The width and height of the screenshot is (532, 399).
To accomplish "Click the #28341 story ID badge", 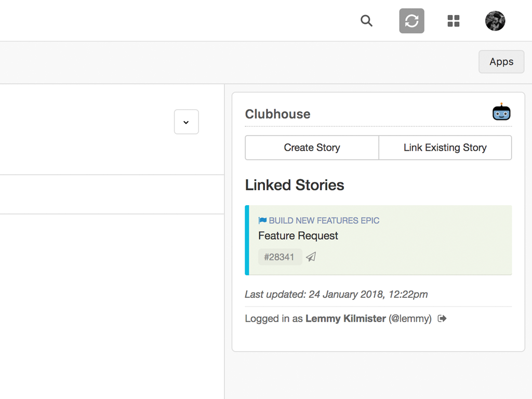I will (280, 257).
